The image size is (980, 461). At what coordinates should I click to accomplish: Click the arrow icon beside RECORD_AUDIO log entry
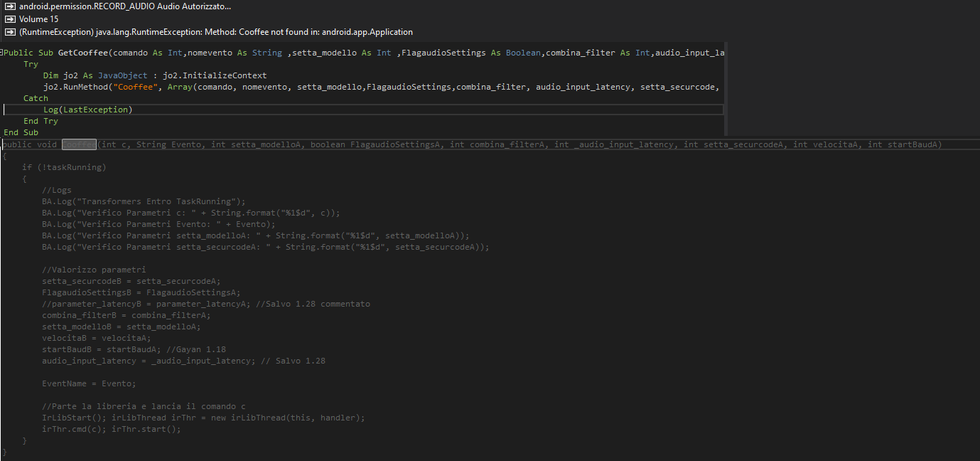[10, 6]
